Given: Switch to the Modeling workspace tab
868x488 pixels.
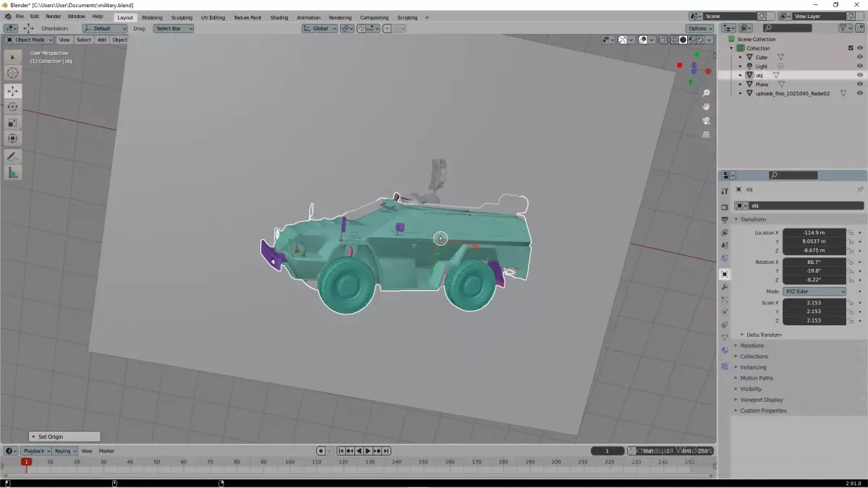Looking at the screenshot, I should tap(152, 17).
